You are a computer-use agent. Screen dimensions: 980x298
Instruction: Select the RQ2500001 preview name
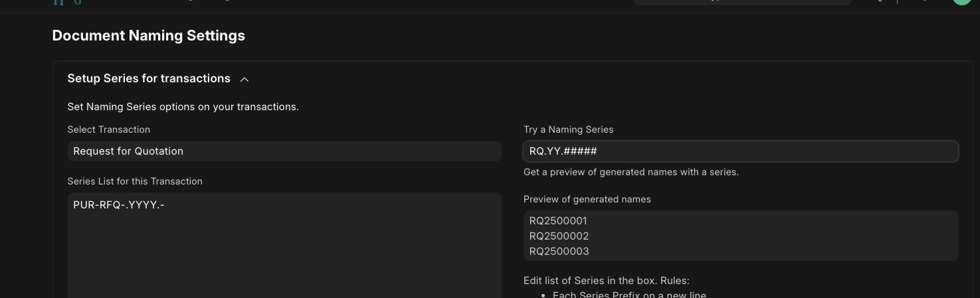tap(558, 220)
